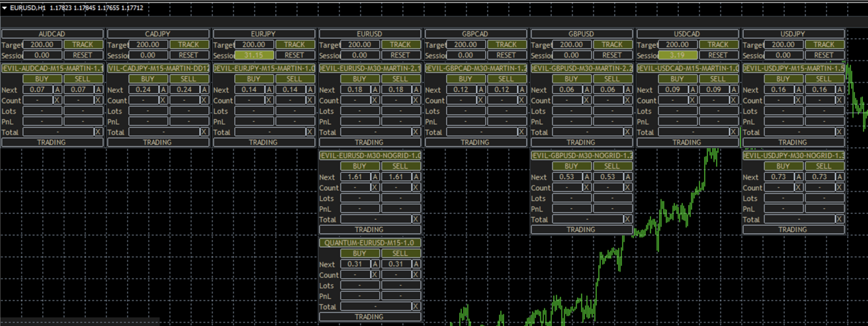Click the A button under SELL in CADJPY
Viewport: 868px width, 326px height.
(x=205, y=89)
